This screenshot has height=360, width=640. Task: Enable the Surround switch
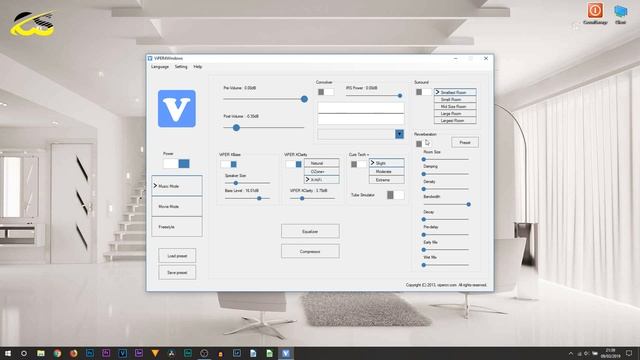(x=423, y=92)
